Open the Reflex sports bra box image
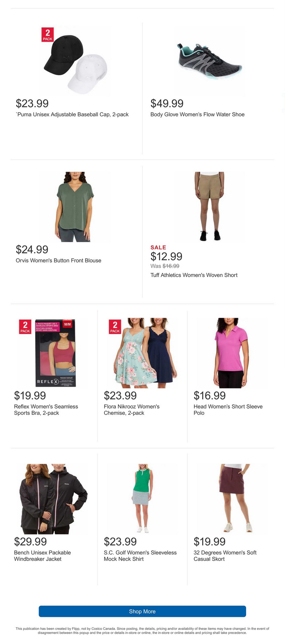This screenshot has width=285, height=644. point(52,353)
